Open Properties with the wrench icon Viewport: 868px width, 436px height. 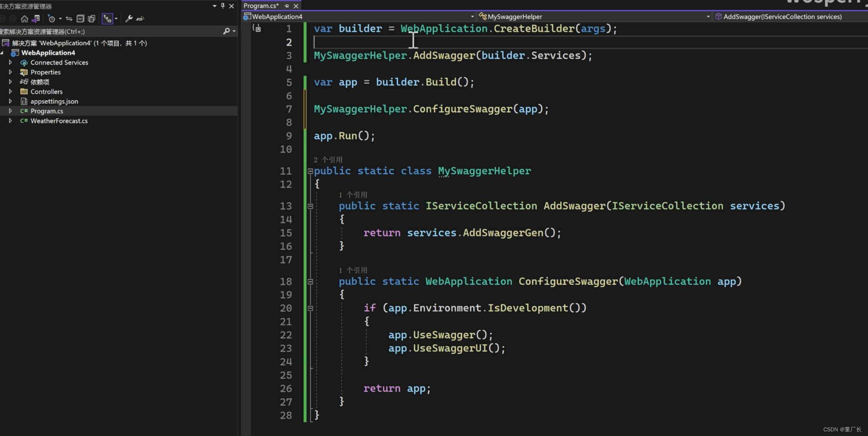[129, 18]
